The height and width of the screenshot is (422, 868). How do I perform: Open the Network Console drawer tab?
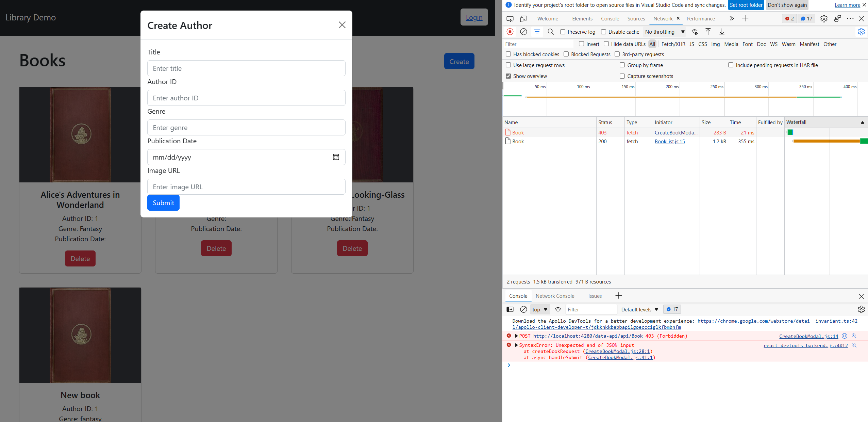tap(555, 296)
